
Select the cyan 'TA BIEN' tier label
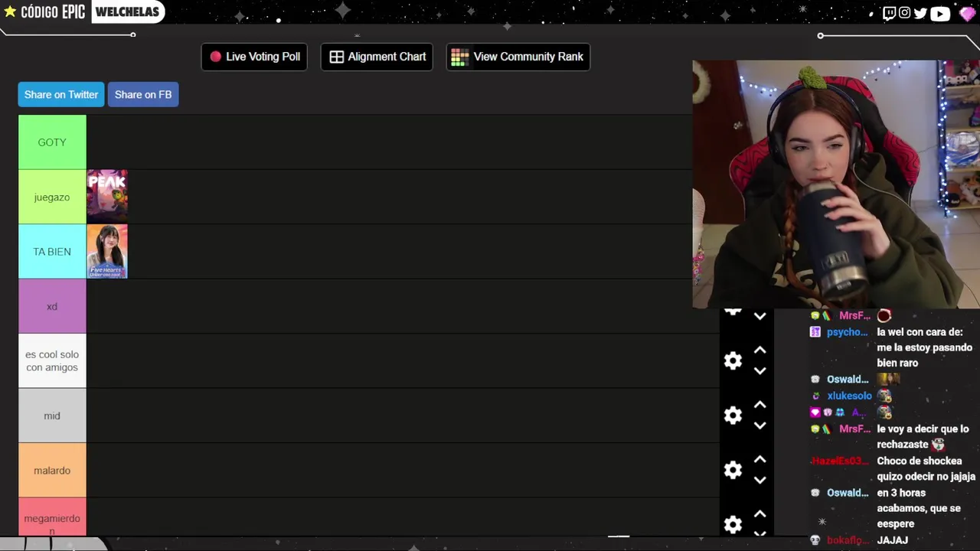coord(52,252)
